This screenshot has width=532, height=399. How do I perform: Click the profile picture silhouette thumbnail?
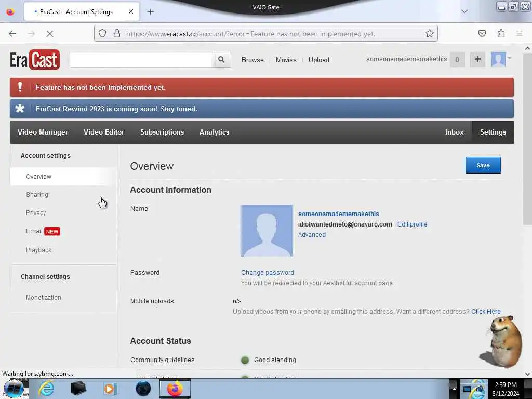(267, 231)
